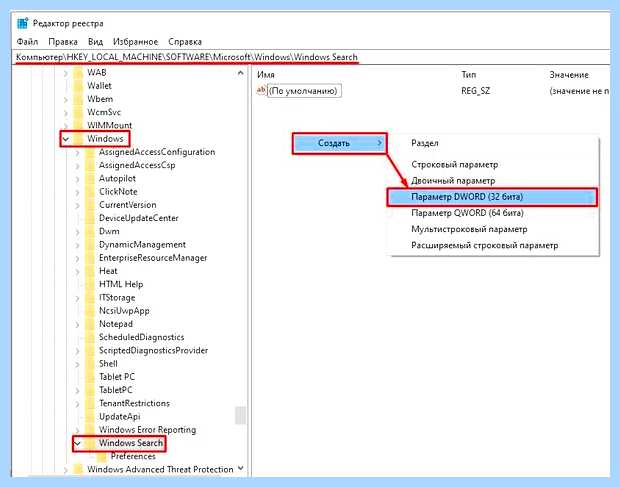
Task: Select the Preferences subkey
Action: tap(133, 456)
